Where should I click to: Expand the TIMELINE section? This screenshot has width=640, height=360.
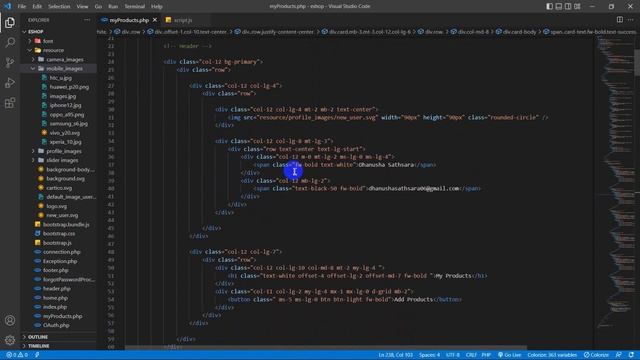pyautogui.click(x=38, y=346)
